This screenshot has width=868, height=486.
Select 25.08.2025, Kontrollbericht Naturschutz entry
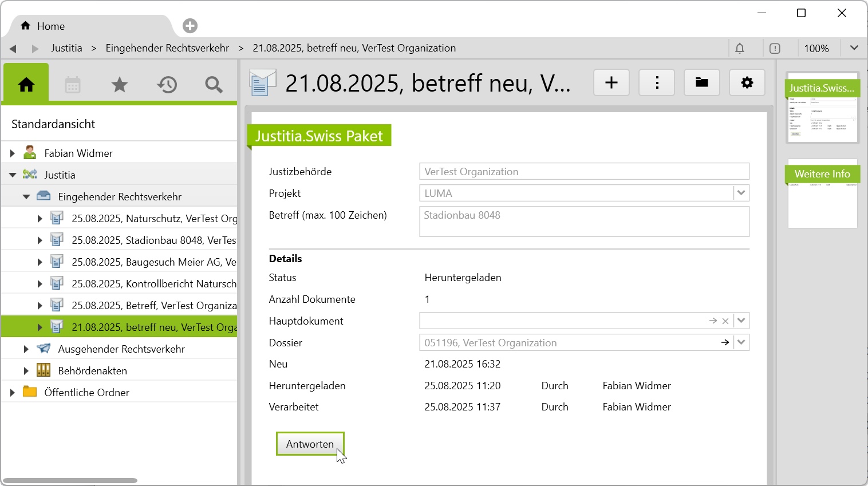point(119,284)
